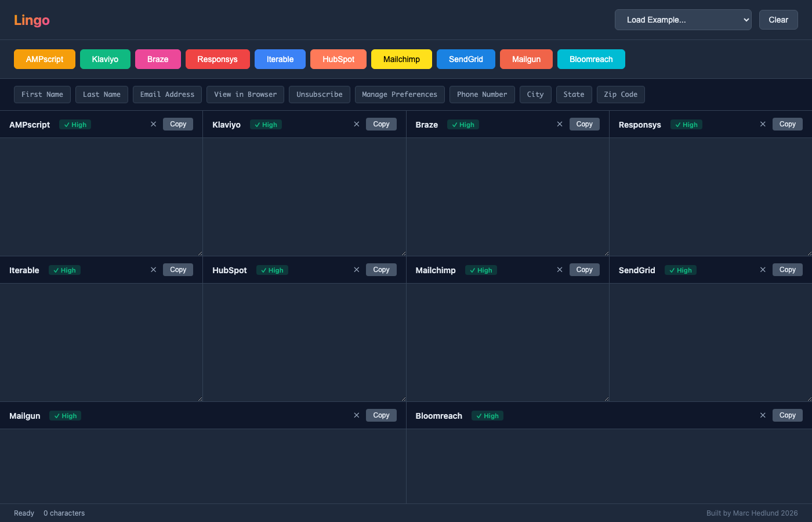The width and height of the screenshot is (812, 522).
Task: Close the HubSpot panel with its X
Action: [357, 270]
